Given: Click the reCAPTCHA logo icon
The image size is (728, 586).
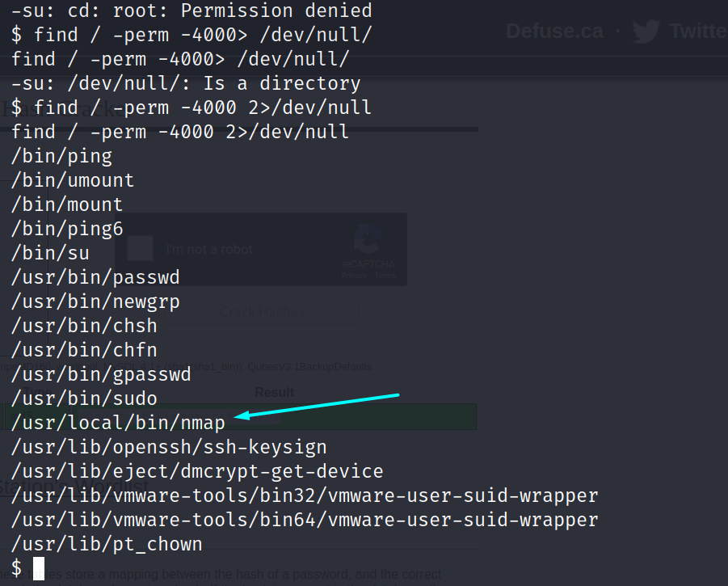Looking at the screenshot, I should (x=368, y=238).
